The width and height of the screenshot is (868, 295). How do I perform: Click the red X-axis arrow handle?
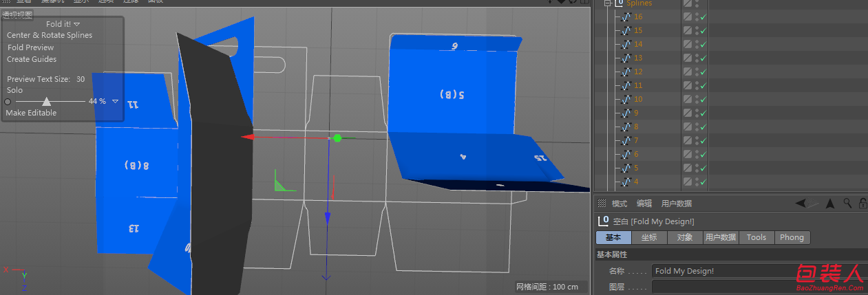pyautogui.click(x=246, y=138)
